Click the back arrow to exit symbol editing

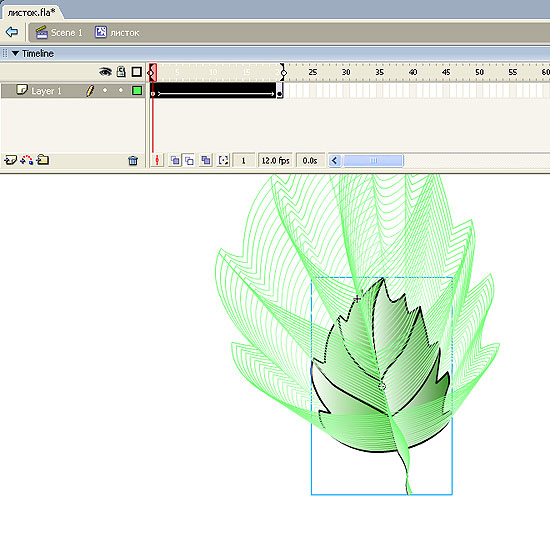[x=12, y=32]
